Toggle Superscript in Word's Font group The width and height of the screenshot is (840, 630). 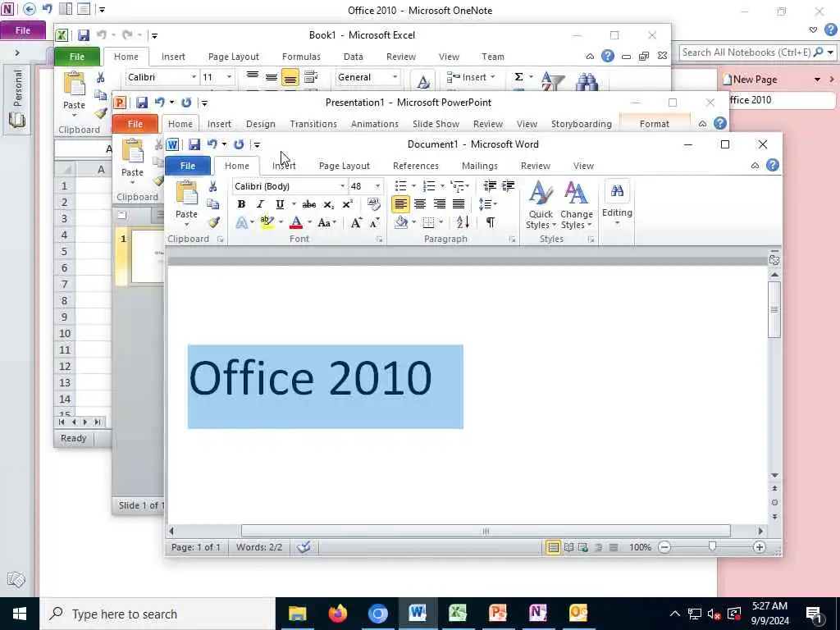click(x=347, y=204)
